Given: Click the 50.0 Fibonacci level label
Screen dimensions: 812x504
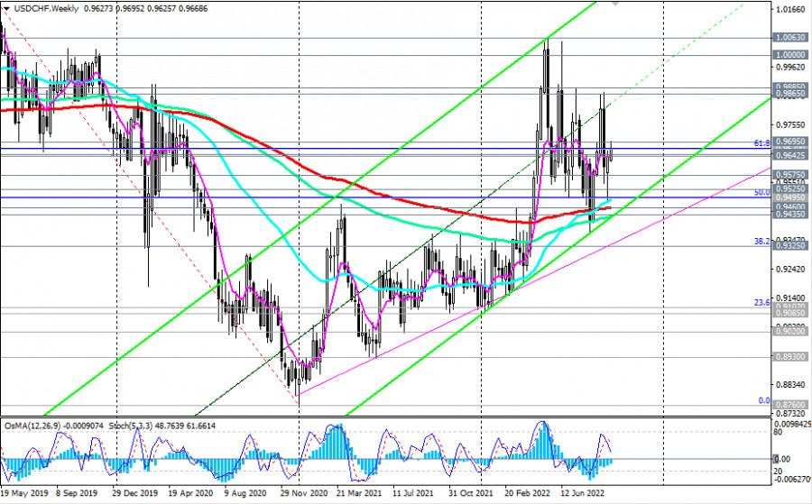Looking at the screenshot, I should click(761, 193).
